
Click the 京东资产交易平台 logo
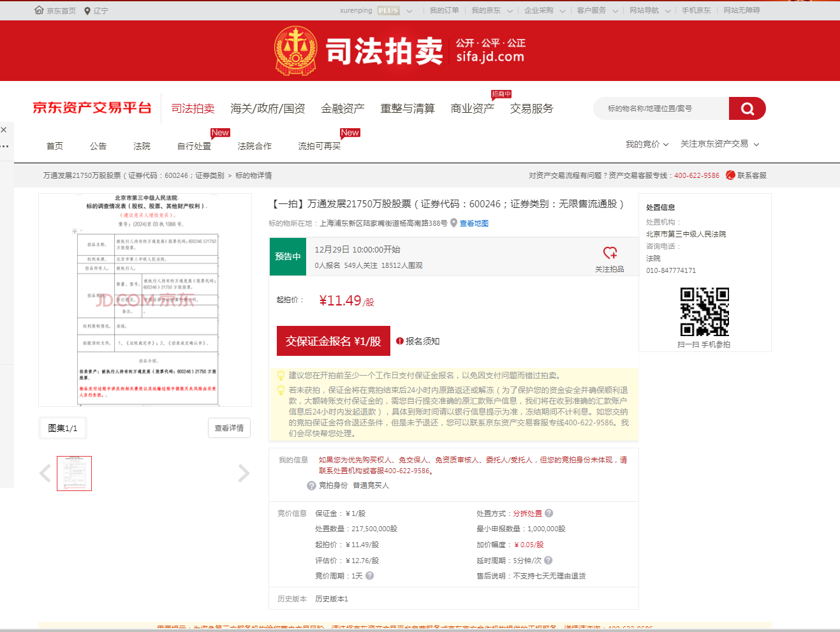coord(92,108)
